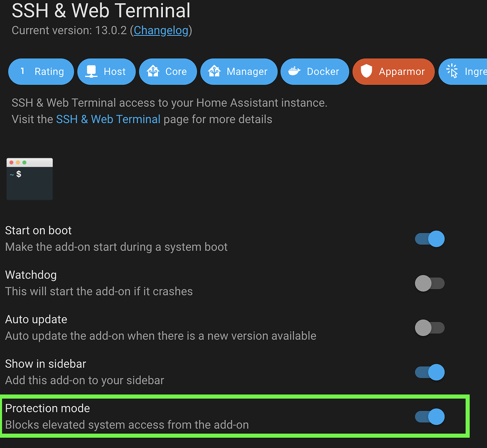Click the Apparmor label text
Screen dimensions: 487x448
(x=402, y=72)
